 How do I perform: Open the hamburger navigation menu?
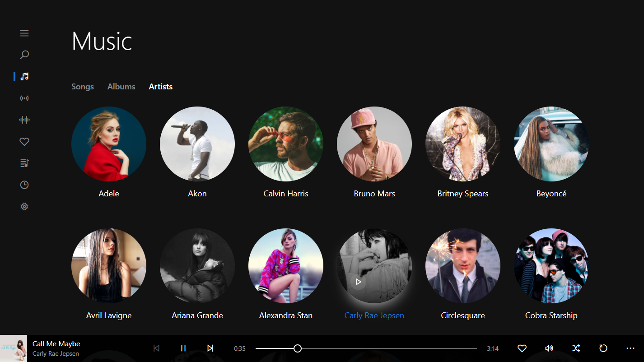click(x=24, y=33)
